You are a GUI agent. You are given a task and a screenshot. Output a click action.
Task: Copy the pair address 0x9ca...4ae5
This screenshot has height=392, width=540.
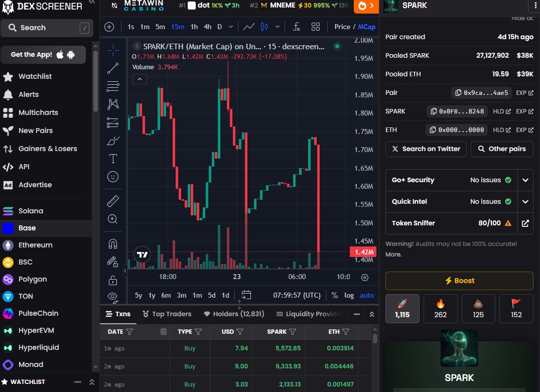coord(482,93)
